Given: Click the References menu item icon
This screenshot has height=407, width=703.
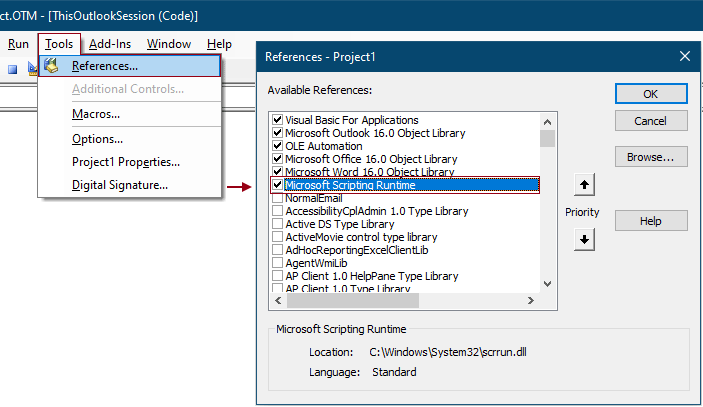Looking at the screenshot, I should coord(52,66).
